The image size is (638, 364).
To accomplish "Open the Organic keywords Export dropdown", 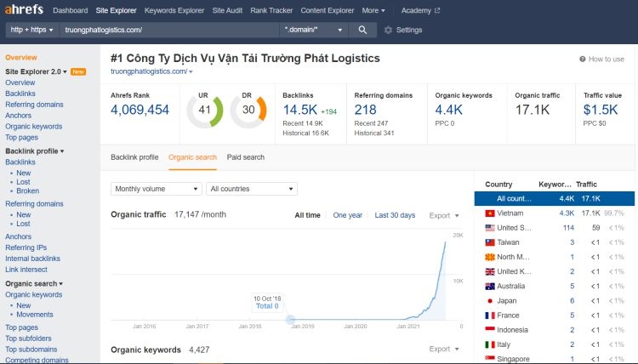I will 444,349.
